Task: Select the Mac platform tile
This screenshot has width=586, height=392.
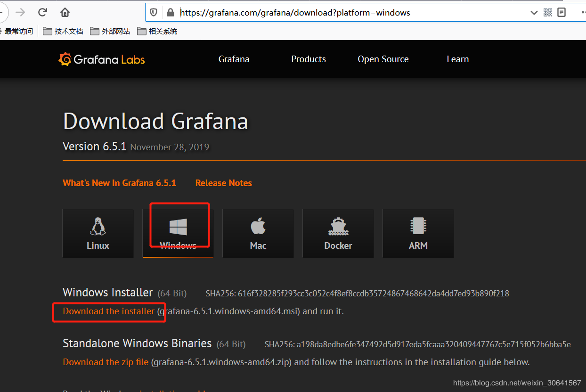Action: pyautogui.click(x=258, y=233)
